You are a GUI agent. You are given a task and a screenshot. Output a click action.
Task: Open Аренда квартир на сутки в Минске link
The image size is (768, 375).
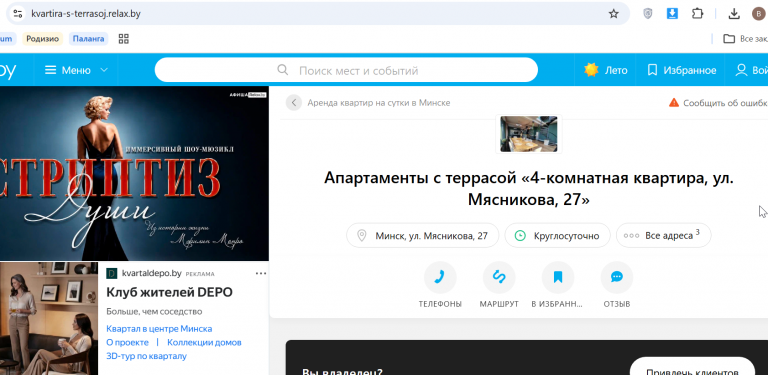pos(379,103)
